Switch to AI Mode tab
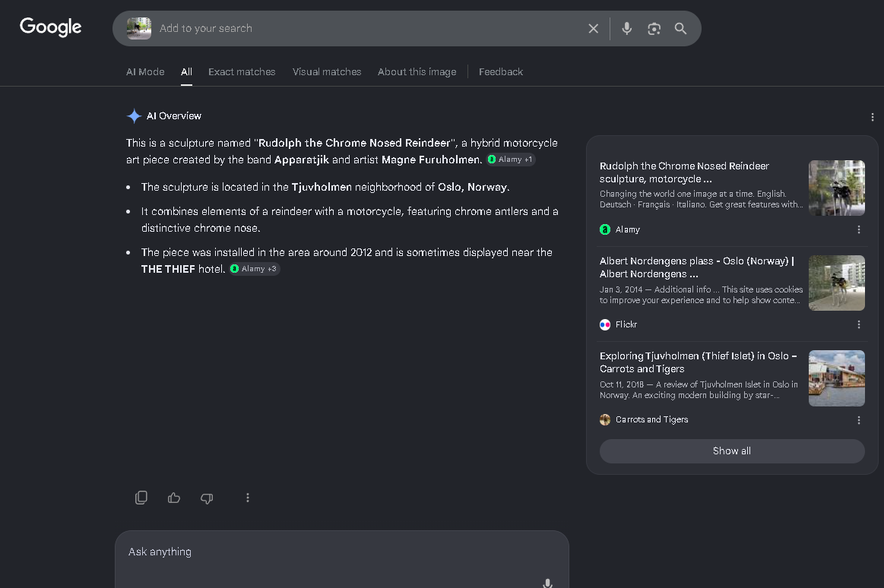The width and height of the screenshot is (884, 588). [x=145, y=72]
